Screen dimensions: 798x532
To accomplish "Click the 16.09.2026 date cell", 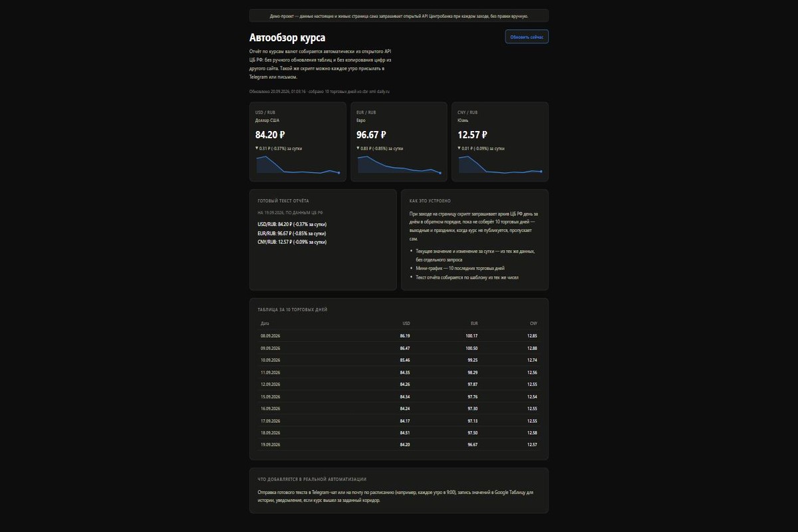I will pos(271,409).
